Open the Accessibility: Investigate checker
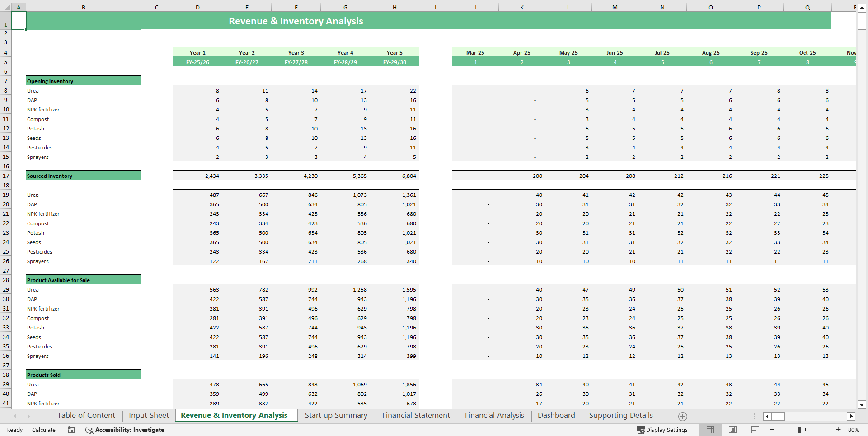This screenshot has width=868, height=436. pyautogui.click(x=125, y=430)
